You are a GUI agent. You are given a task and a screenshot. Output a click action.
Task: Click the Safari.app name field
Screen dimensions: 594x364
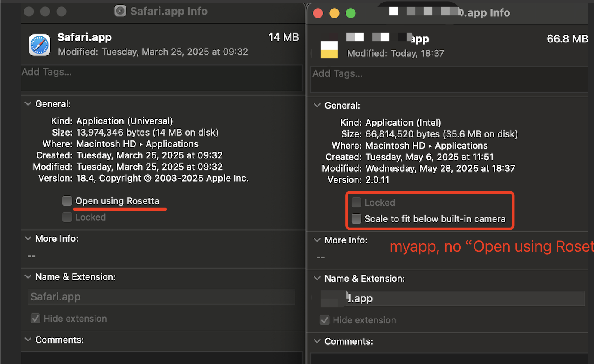coord(162,297)
